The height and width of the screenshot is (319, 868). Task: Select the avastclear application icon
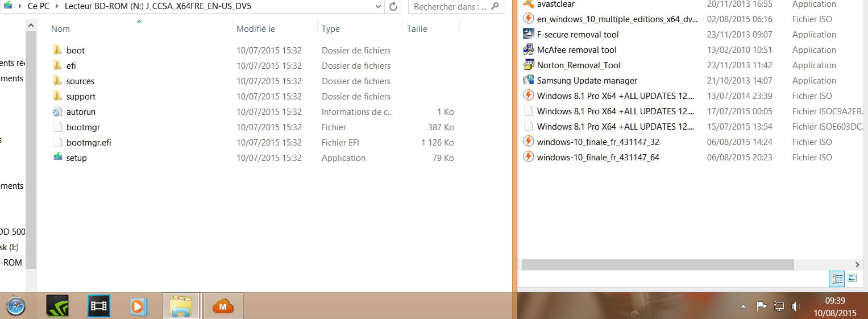[528, 4]
